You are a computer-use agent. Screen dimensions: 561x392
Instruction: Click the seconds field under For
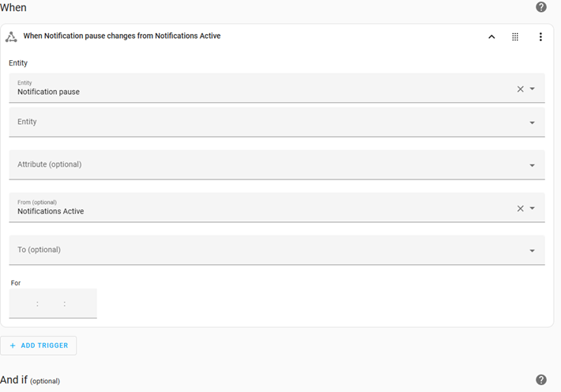click(80, 303)
